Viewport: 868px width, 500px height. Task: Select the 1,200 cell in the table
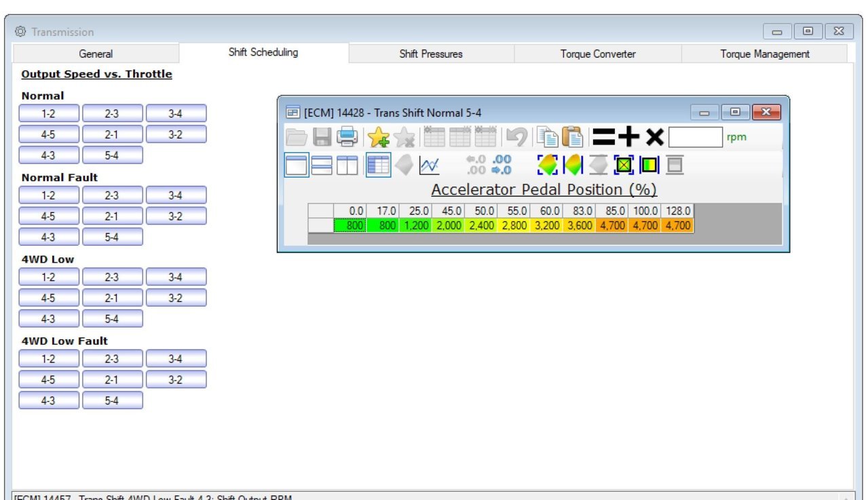(416, 226)
